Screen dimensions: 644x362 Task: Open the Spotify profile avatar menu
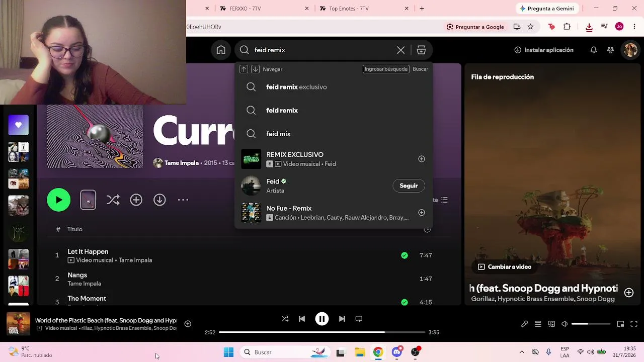pos(630,50)
